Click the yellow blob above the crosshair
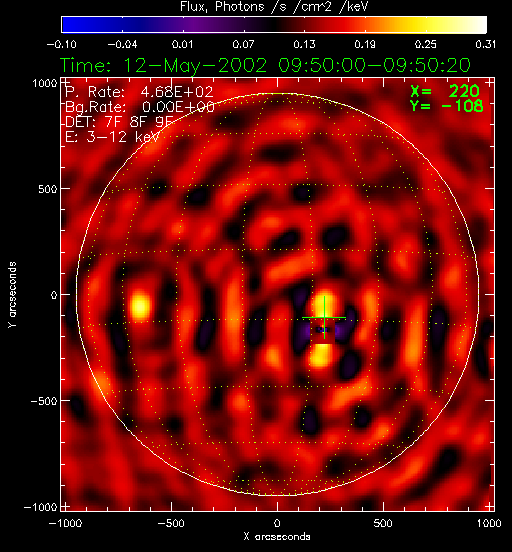Image resolution: width=512 pixels, height=552 pixels. 323,303
